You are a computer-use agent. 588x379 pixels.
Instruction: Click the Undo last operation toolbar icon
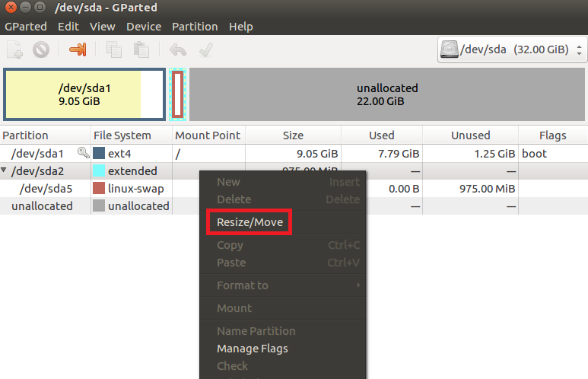coord(178,50)
